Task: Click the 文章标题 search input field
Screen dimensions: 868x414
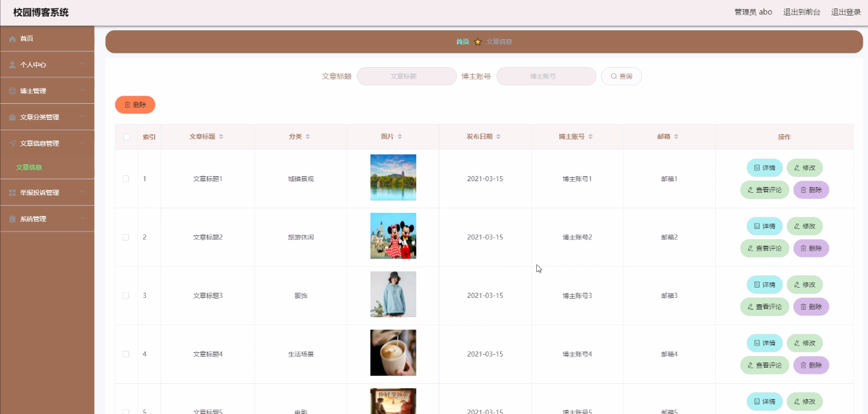Action: 407,76
